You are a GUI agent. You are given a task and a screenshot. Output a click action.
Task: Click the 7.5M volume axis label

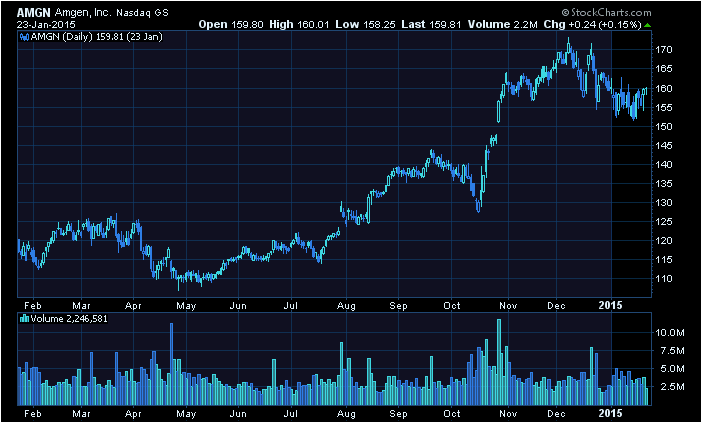(672, 351)
